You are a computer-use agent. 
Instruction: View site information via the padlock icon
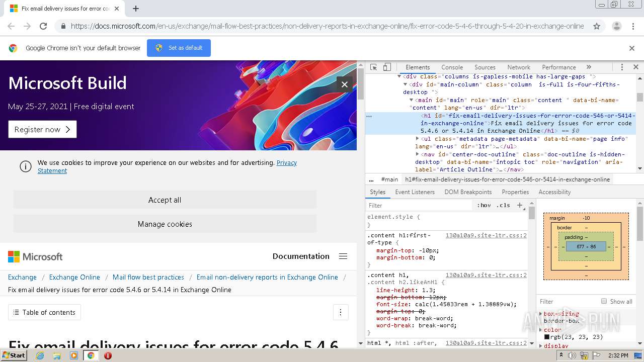coord(63,26)
